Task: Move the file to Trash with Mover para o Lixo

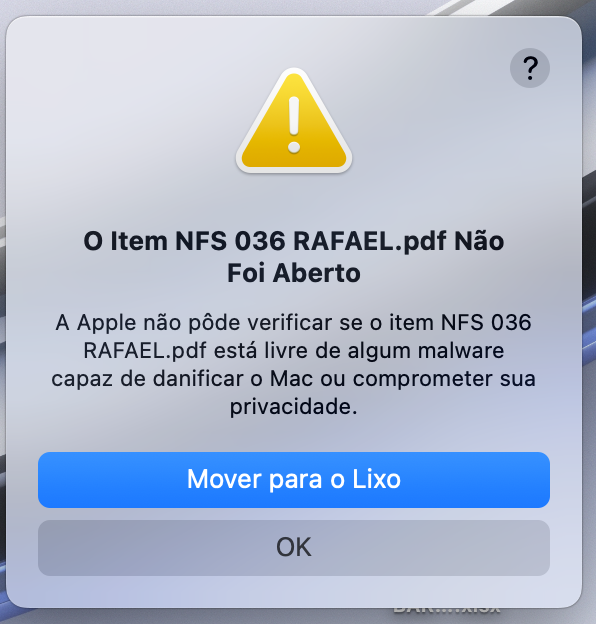Action: (x=294, y=480)
